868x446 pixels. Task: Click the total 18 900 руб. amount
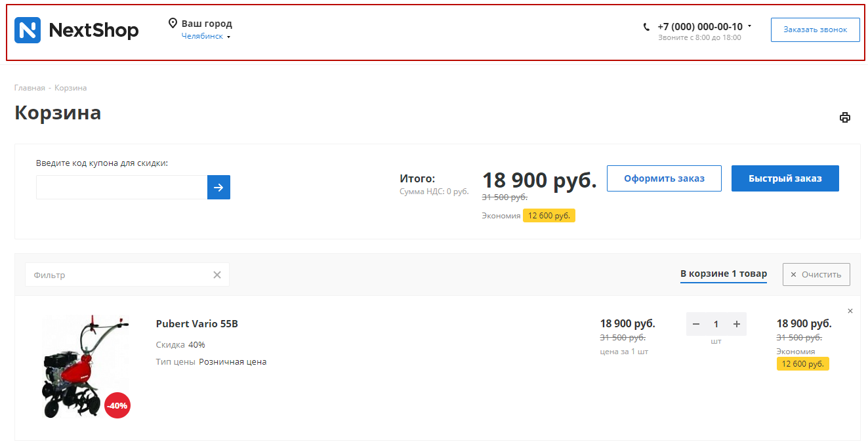pyautogui.click(x=539, y=180)
